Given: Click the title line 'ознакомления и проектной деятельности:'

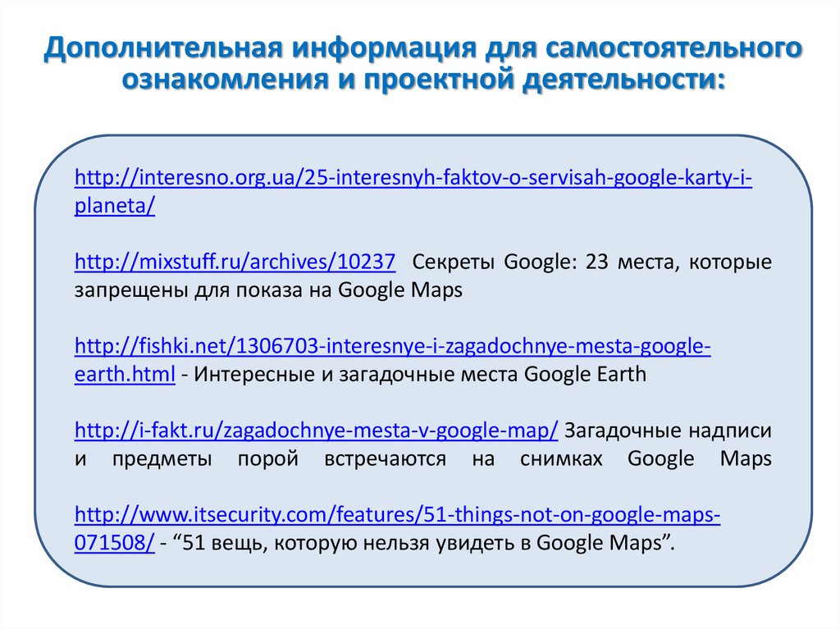Looking at the screenshot, I should tap(423, 80).
